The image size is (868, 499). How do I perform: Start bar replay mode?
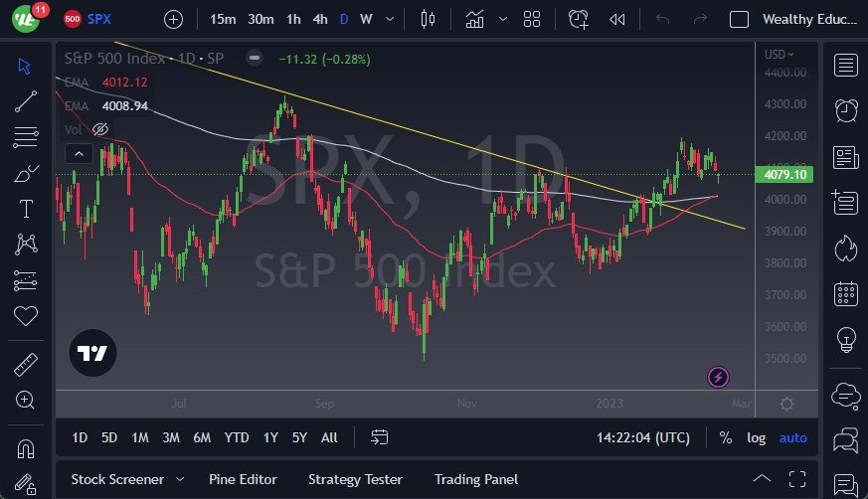click(x=616, y=19)
